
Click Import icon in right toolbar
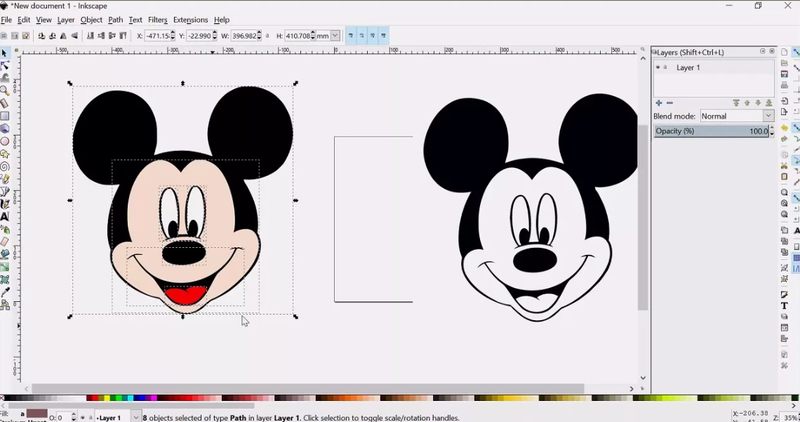pyautogui.click(x=785, y=101)
